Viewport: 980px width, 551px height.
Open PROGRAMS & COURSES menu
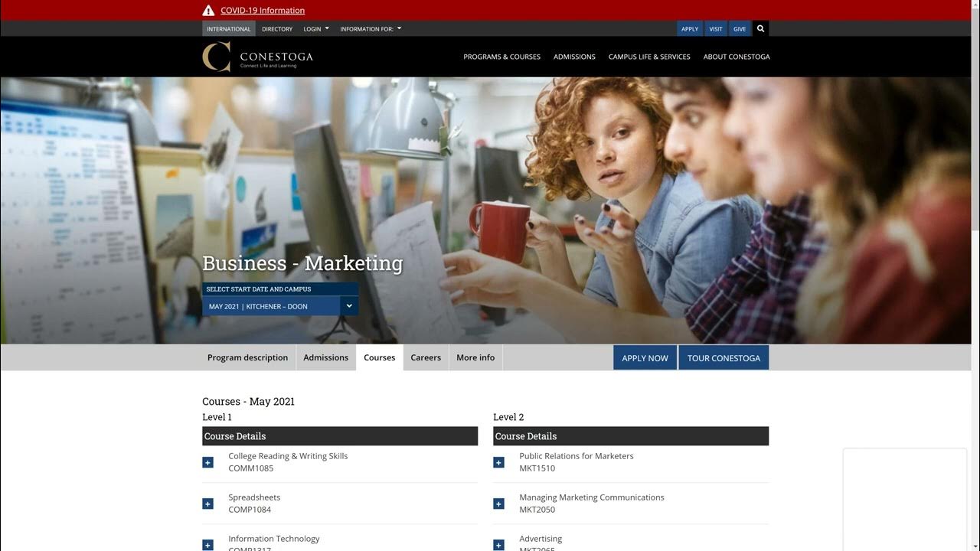501,57
